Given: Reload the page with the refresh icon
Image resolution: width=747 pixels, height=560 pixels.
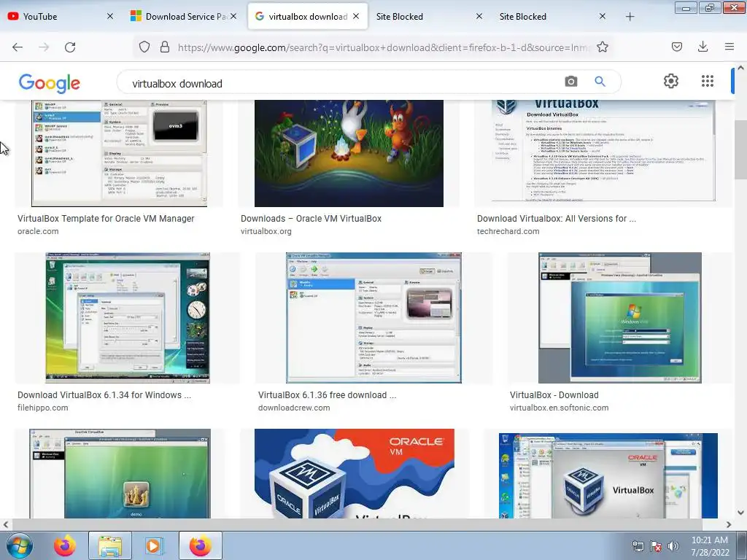Looking at the screenshot, I should tap(70, 47).
